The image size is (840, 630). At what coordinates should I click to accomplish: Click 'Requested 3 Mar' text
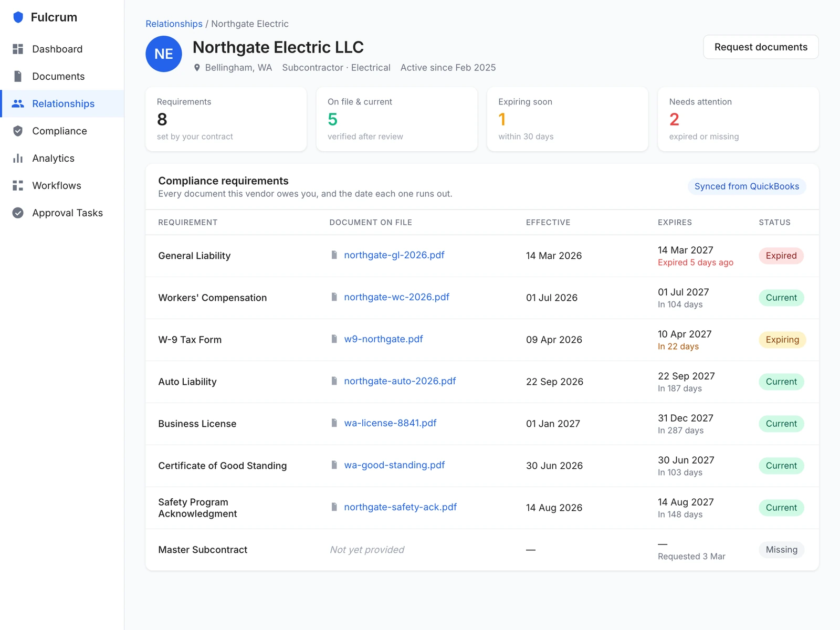(x=691, y=556)
